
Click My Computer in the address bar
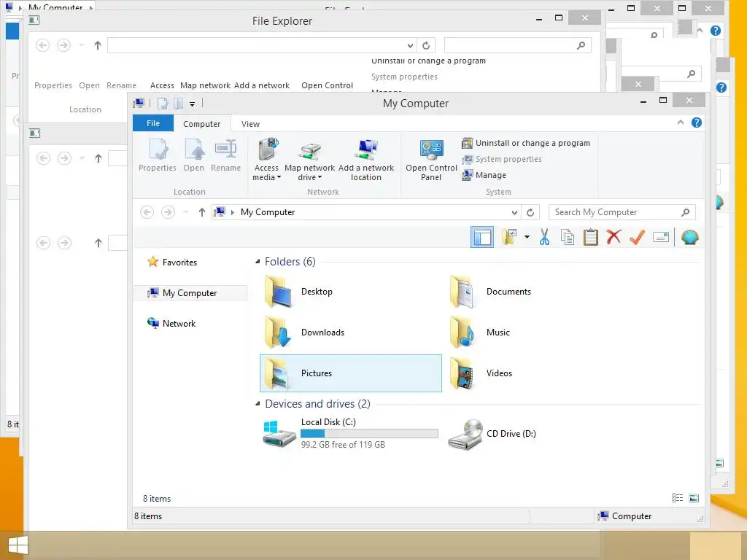(x=268, y=212)
